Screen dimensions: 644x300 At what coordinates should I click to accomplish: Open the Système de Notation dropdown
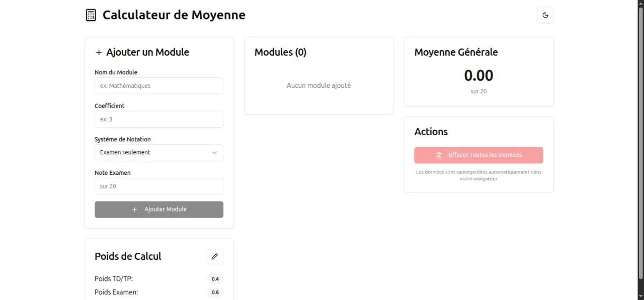(x=159, y=153)
